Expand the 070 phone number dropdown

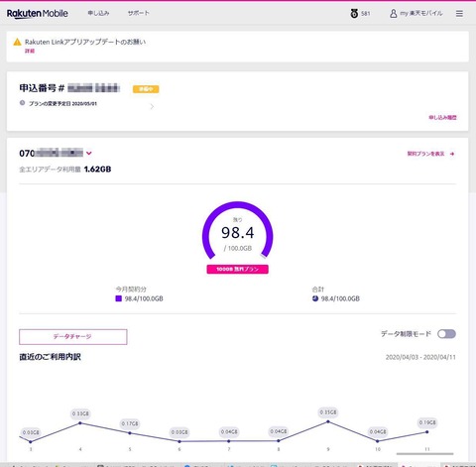tap(89, 153)
